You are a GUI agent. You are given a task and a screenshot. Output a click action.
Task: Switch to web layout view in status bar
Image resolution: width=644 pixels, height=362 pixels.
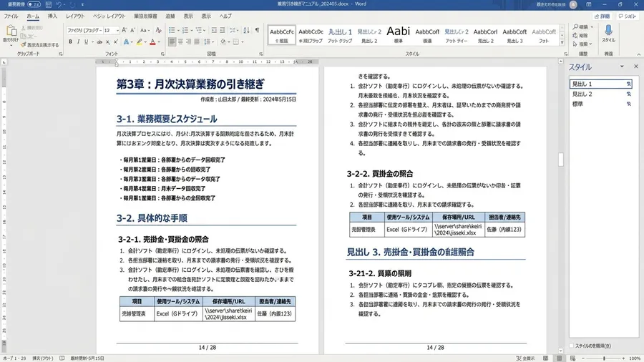coord(572,358)
